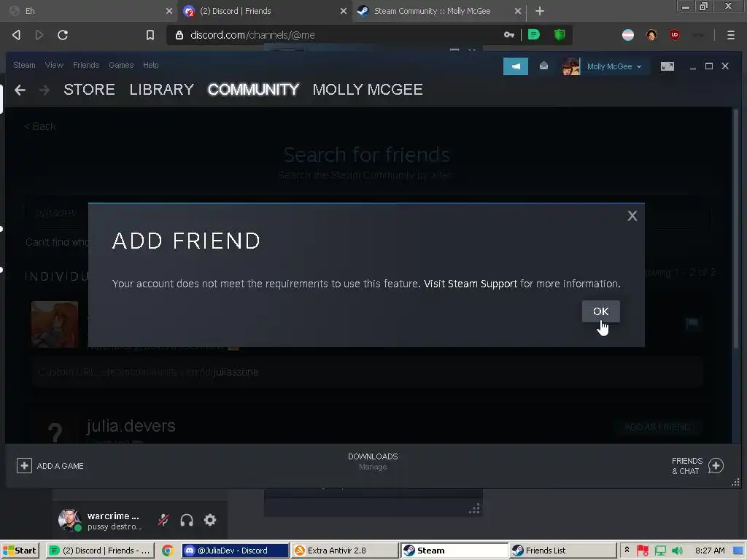Screen dimensions: 747x560
Task: Open the Help menu in Steam
Action: [151, 65]
